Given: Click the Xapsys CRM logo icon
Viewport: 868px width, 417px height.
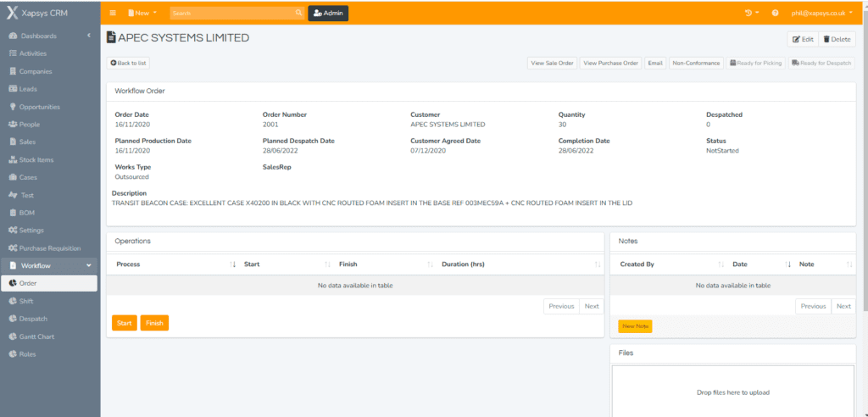Looking at the screenshot, I should pyautogui.click(x=12, y=13).
